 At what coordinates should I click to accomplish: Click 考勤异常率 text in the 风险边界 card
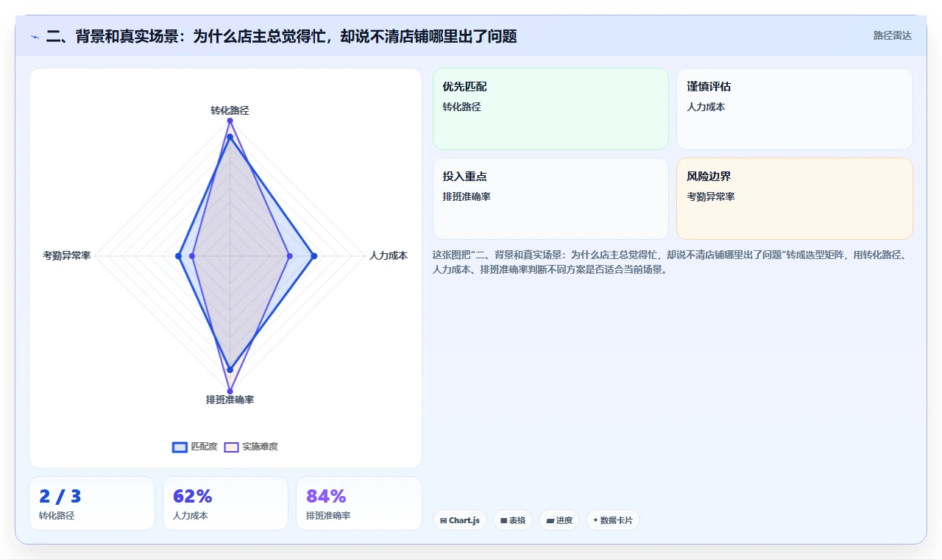[711, 197]
